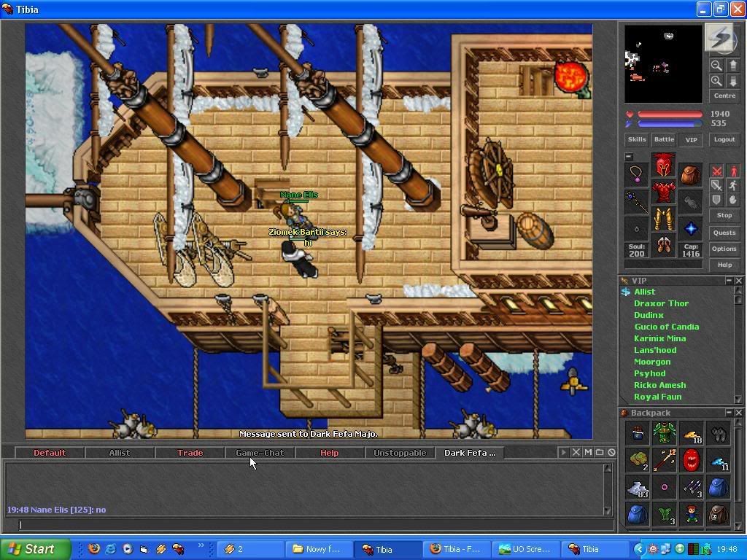Image resolution: width=747 pixels, height=560 pixels.
Task: Switch to the Trade chat tab
Action: click(x=190, y=453)
